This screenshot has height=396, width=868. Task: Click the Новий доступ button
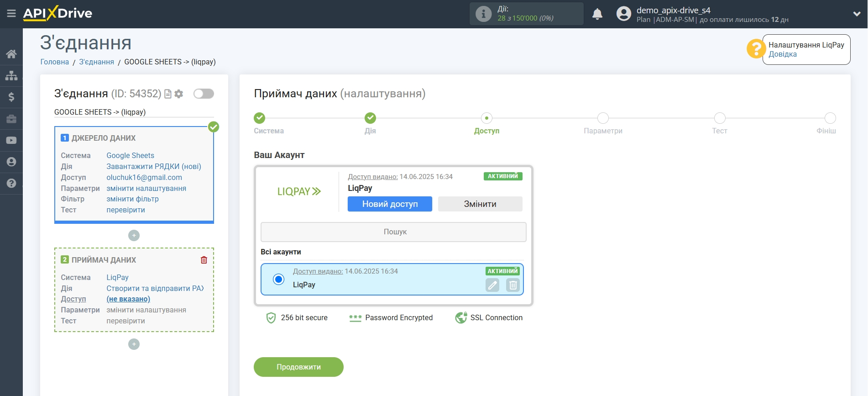pyautogui.click(x=390, y=204)
